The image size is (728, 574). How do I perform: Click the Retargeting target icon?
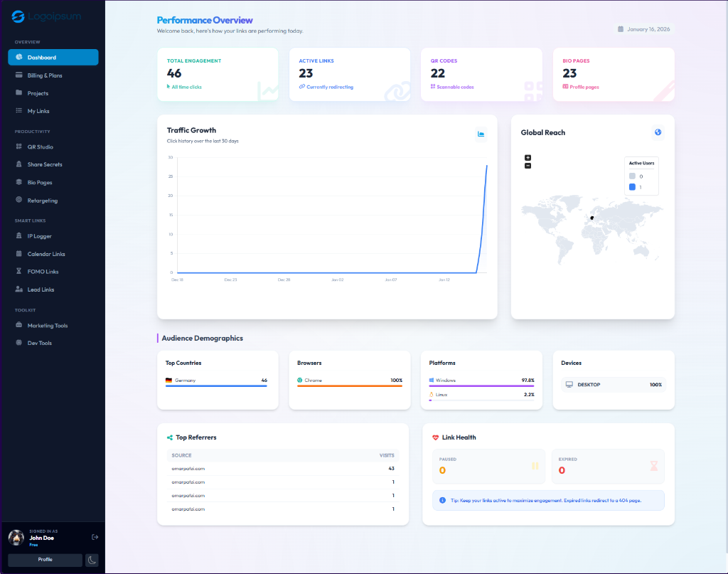click(x=17, y=200)
